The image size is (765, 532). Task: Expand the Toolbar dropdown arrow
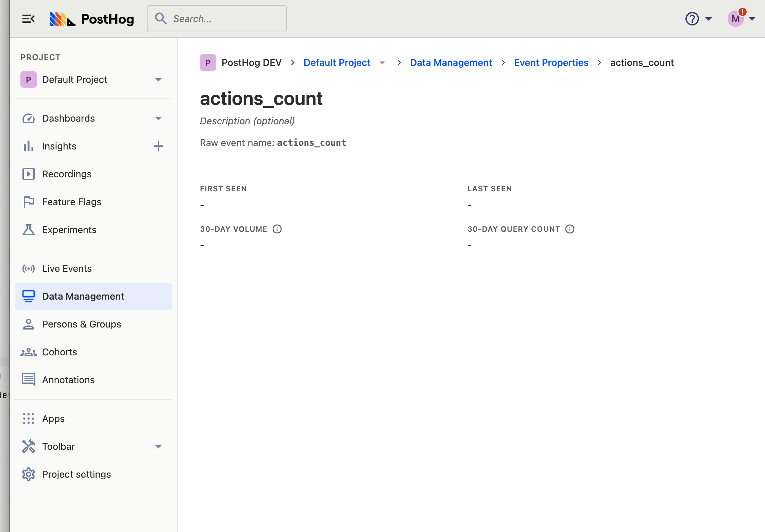click(158, 446)
